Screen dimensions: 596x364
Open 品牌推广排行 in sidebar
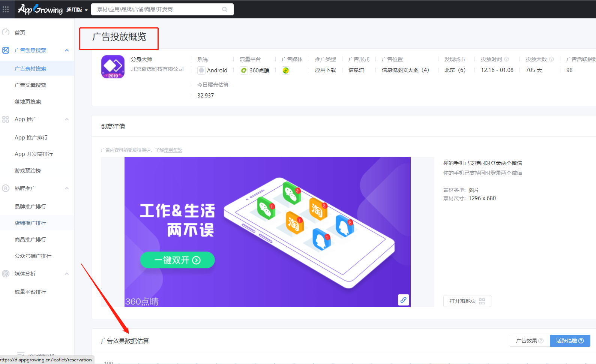30,207
